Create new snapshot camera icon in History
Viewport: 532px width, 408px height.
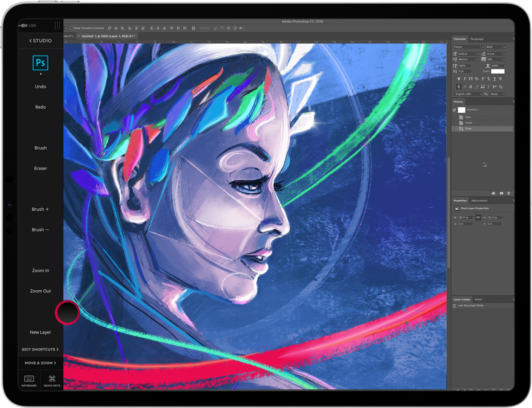click(501, 193)
